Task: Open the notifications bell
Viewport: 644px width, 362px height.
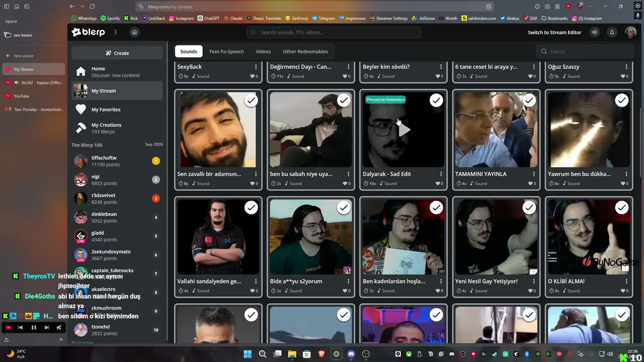Action: [612, 32]
